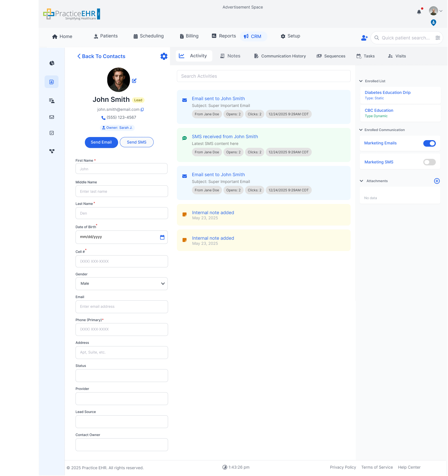Go Back To Contacts
The width and height of the screenshot is (448, 476).
tap(101, 56)
